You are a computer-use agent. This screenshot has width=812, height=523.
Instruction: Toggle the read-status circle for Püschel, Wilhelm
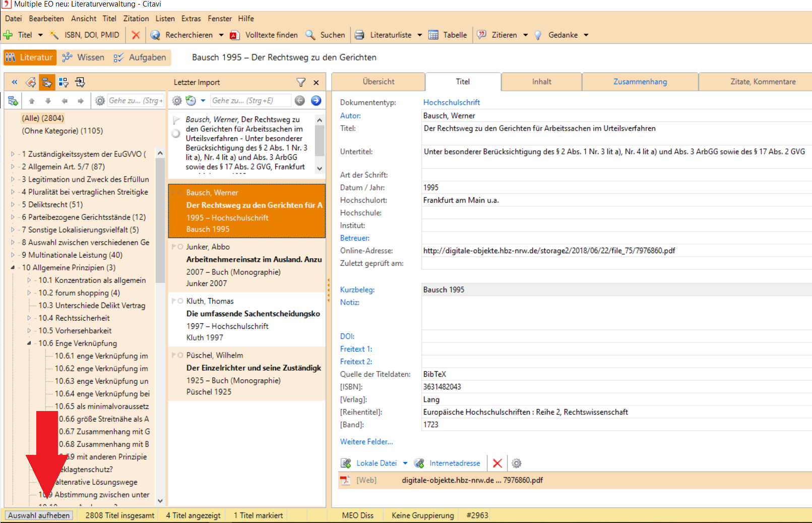pyautogui.click(x=180, y=355)
